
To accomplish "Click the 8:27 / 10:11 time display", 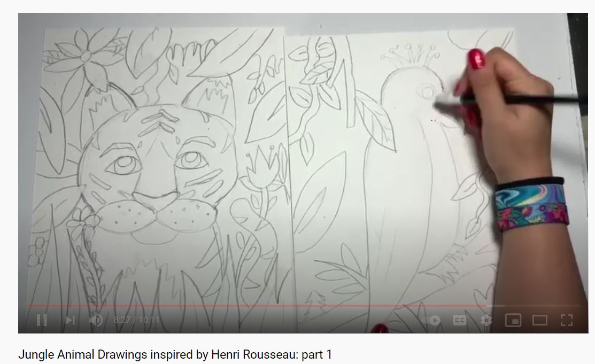I will point(136,320).
